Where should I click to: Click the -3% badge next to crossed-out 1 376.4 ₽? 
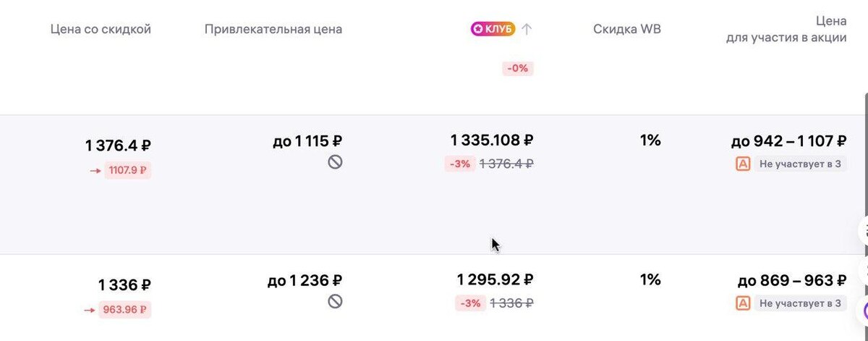click(460, 164)
